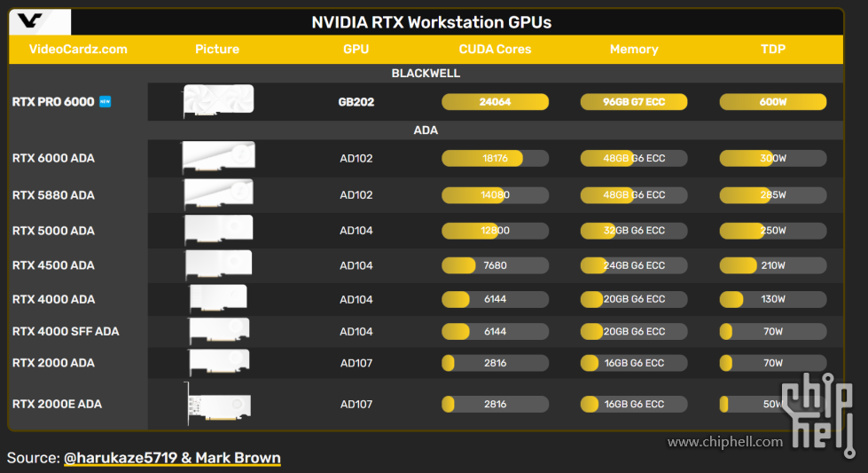This screenshot has height=473, width=868.
Task: Click the ADA section heading
Action: coord(426,130)
